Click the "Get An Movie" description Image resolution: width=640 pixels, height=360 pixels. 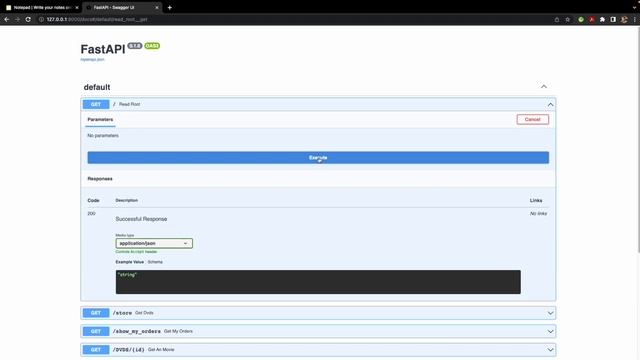pyautogui.click(x=161, y=349)
